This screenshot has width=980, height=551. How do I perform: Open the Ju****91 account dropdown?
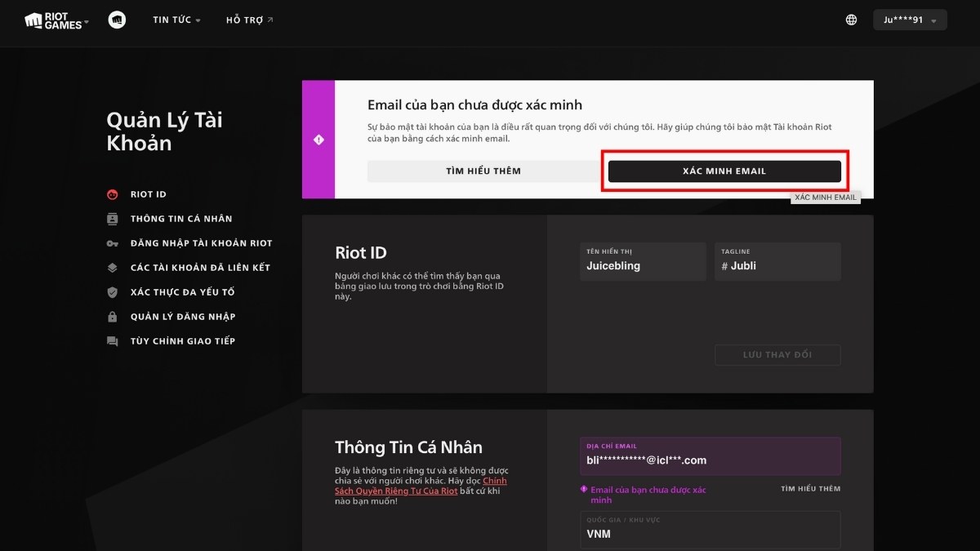[910, 20]
